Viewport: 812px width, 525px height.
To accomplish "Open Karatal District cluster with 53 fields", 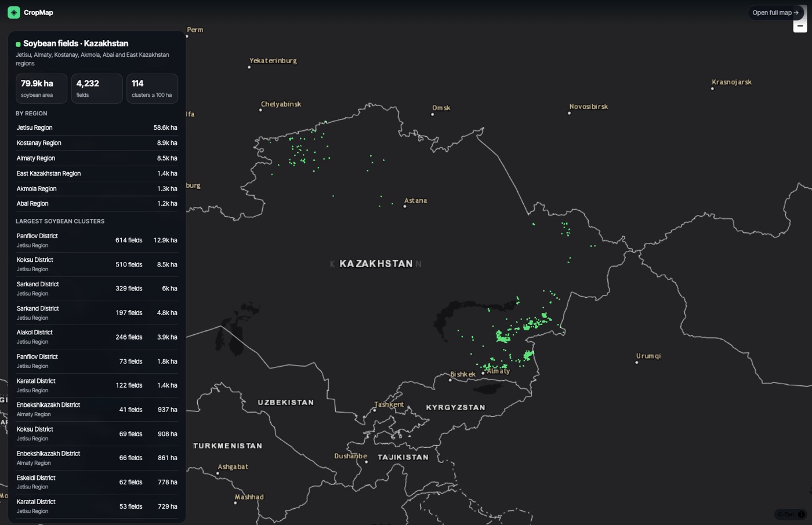I will pos(97,506).
